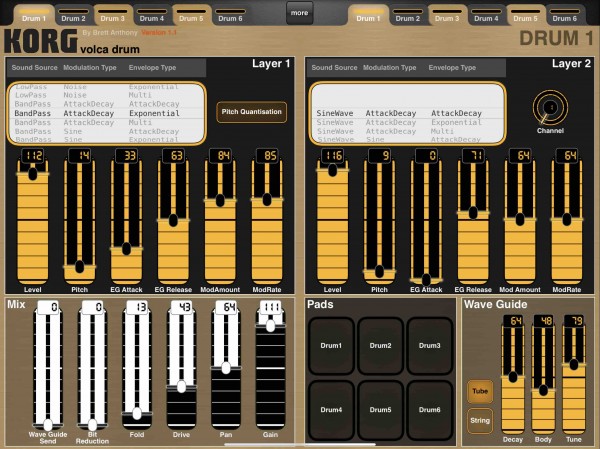Open the left Drum 3 tab

pos(112,15)
